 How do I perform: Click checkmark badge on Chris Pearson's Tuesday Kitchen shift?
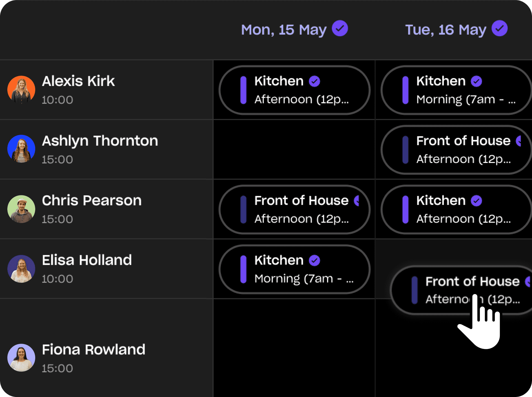click(x=476, y=201)
